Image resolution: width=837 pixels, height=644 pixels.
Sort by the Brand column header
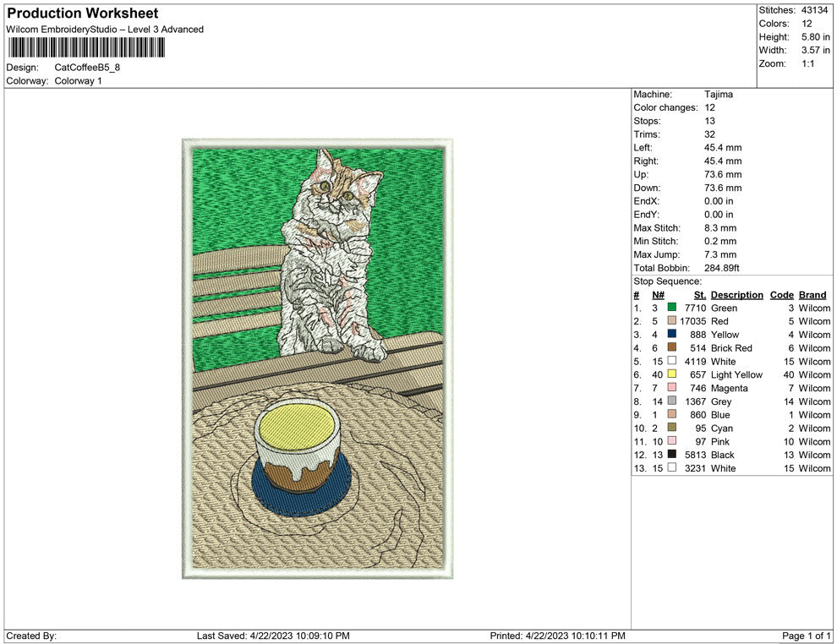click(x=812, y=294)
